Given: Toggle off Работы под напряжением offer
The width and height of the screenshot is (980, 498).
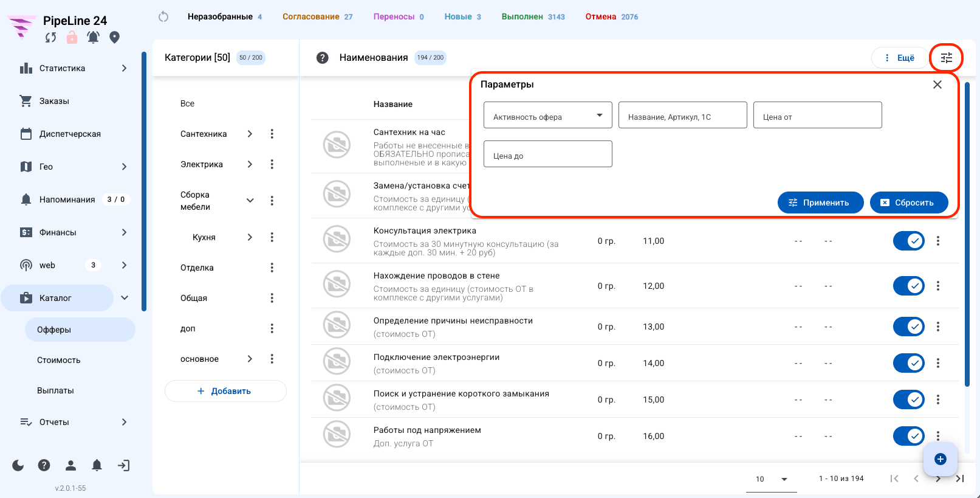Looking at the screenshot, I should (x=909, y=436).
